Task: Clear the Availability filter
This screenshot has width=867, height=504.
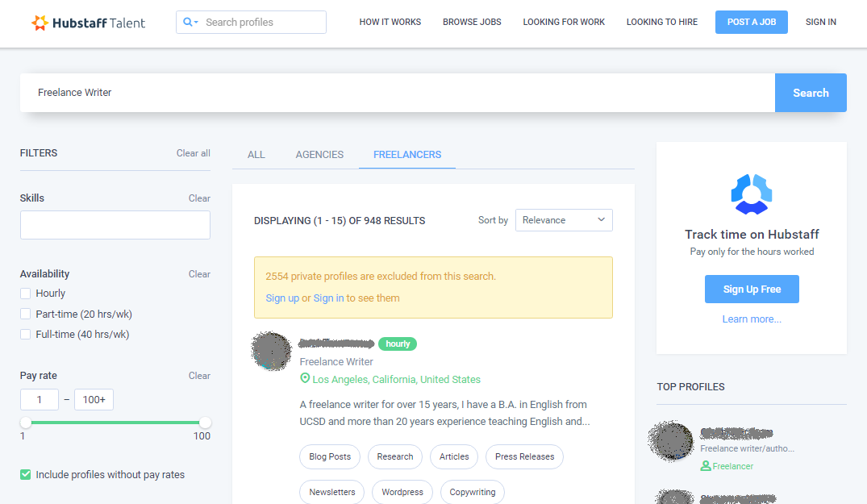Action: [x=199, y=274]
